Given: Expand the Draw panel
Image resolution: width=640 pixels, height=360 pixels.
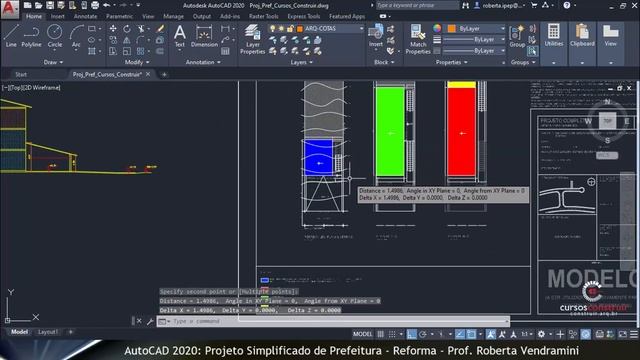Looking at the screenshot, I should click(x=53, y=62).
